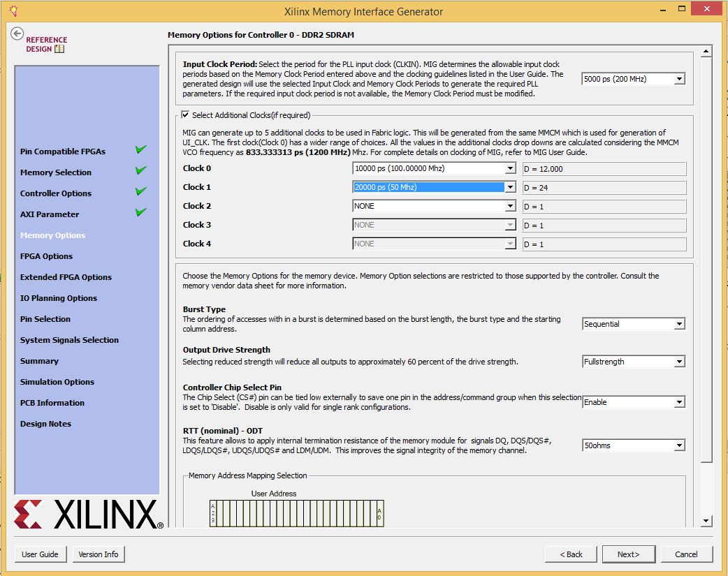Viewport: 728px width, 576px height.
Task: Open Extended FPGA Options step
Action: pyautogui.click(x=66, y=277)
